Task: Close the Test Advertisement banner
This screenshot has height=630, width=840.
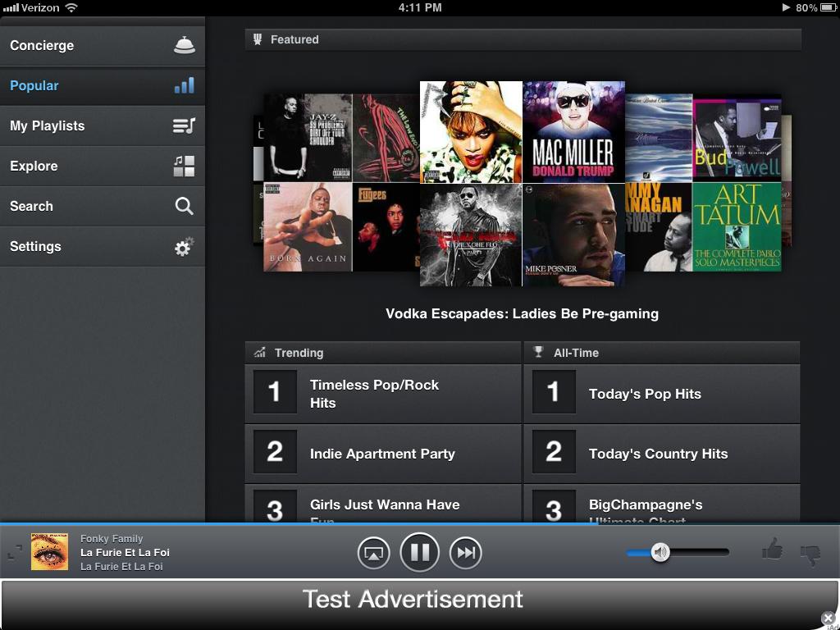Action: [829, 620]
